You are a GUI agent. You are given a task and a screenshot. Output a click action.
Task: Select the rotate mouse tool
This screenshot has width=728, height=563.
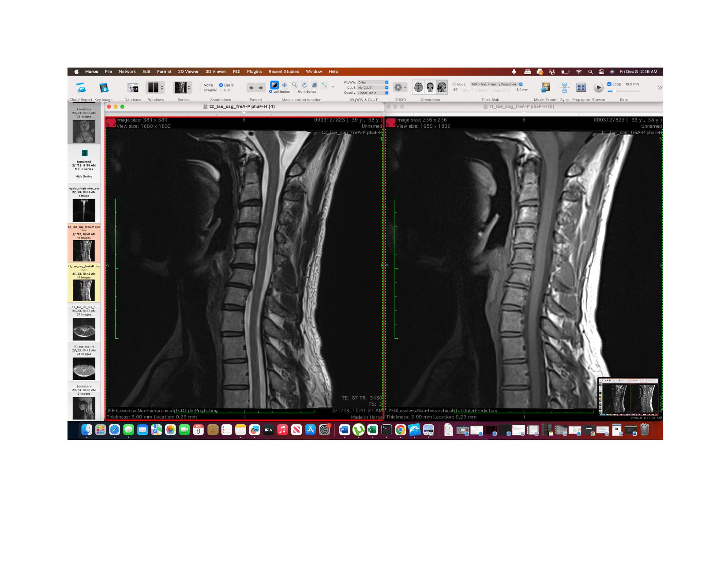click(x=304, y=85)
